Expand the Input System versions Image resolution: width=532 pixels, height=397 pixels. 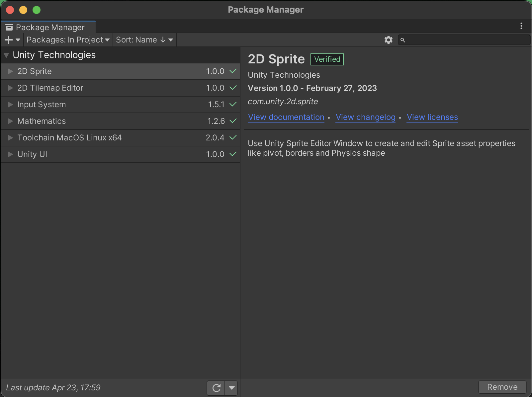[10, 105]
